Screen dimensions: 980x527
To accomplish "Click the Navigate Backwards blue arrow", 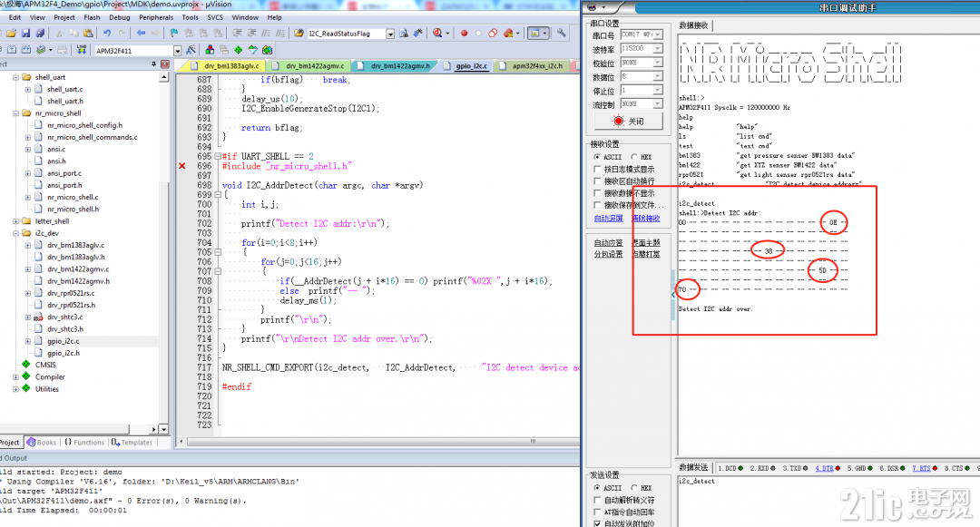I will pyautogui.click(x=141, y=33).
